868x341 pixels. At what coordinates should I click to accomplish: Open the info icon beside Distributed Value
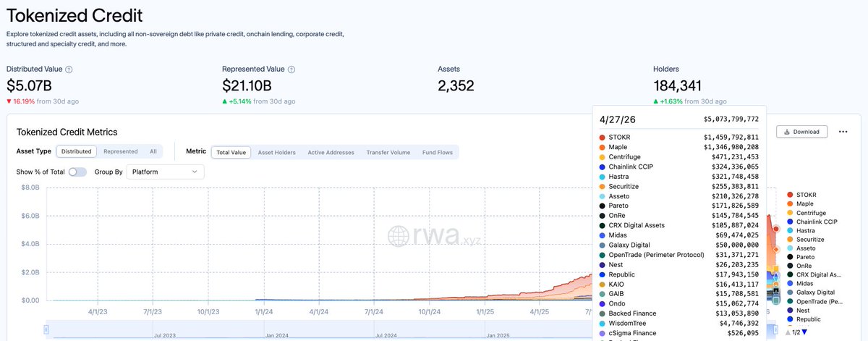point(69,70)
